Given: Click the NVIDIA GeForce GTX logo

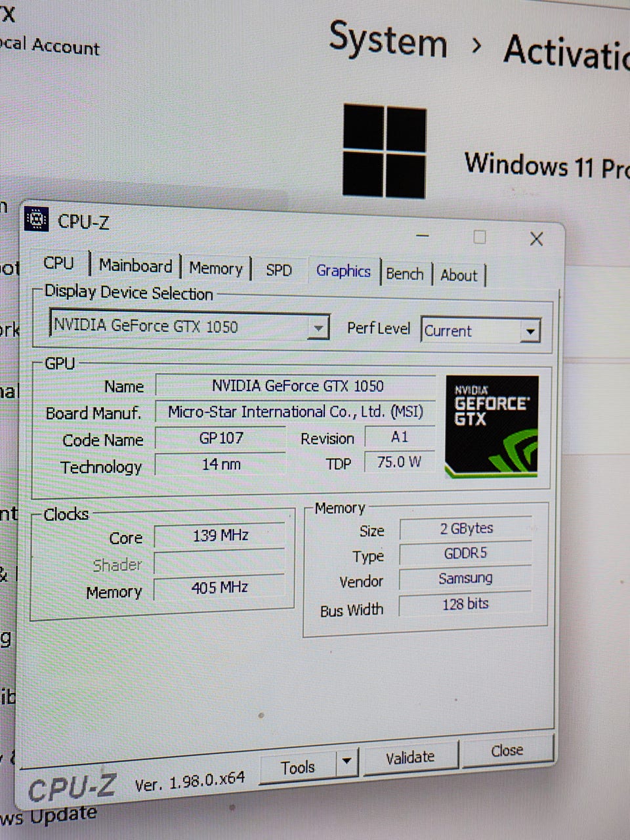Looking at the screenshot, I should [x=492, y=426].
